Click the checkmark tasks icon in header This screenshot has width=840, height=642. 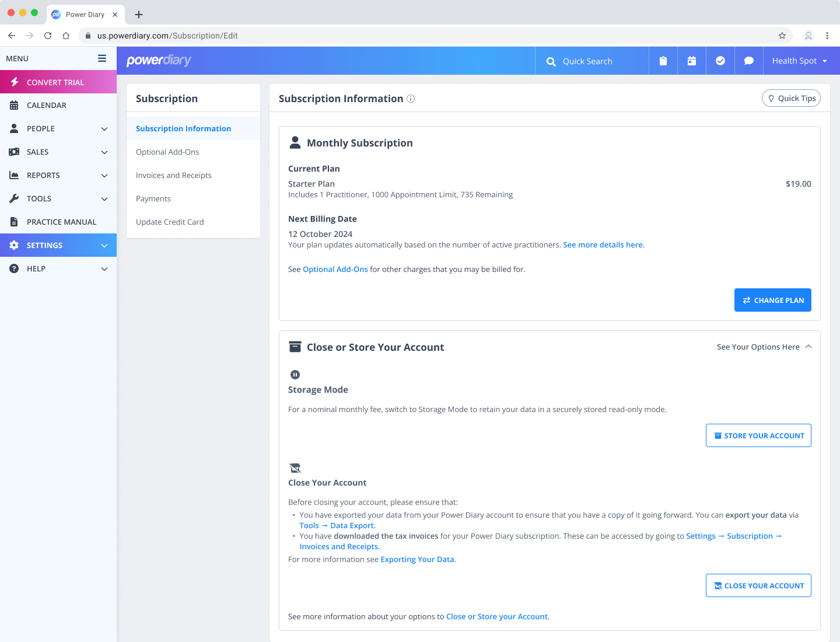720,61
